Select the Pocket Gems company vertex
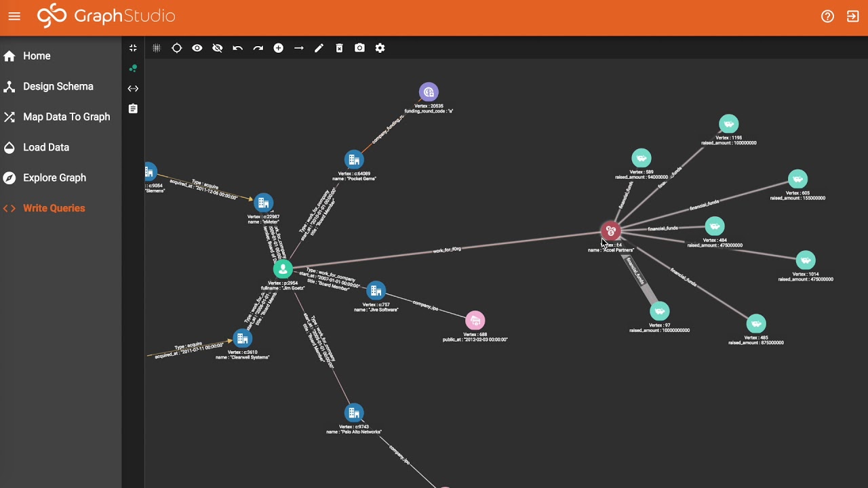 pyautogui.click(x=354, y=160)
